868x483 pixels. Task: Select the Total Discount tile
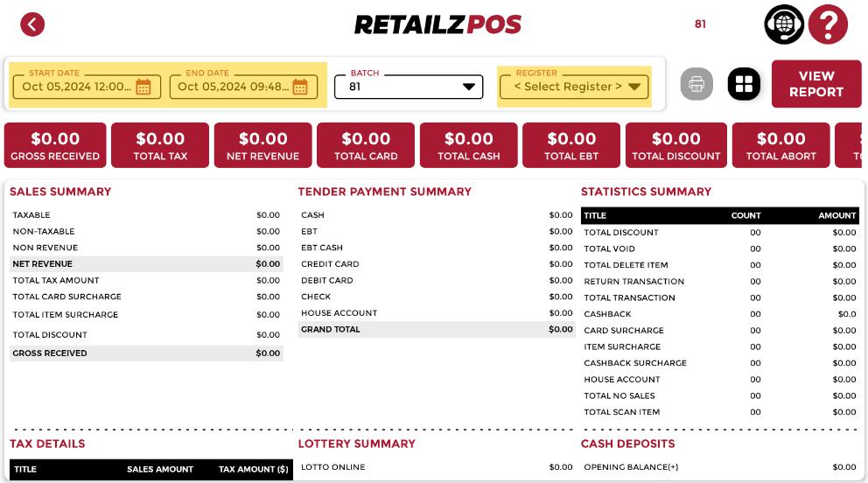pos(675,145)
